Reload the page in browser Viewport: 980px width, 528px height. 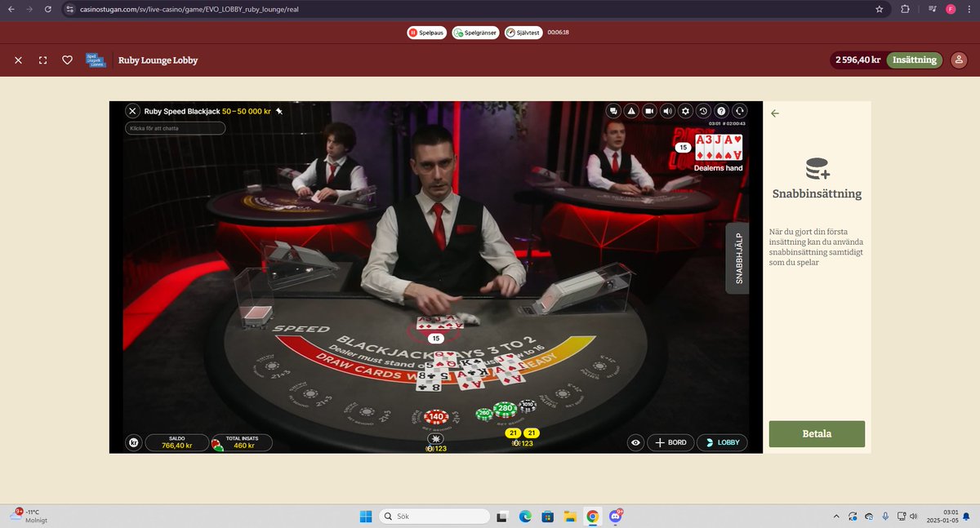point(48,9)
